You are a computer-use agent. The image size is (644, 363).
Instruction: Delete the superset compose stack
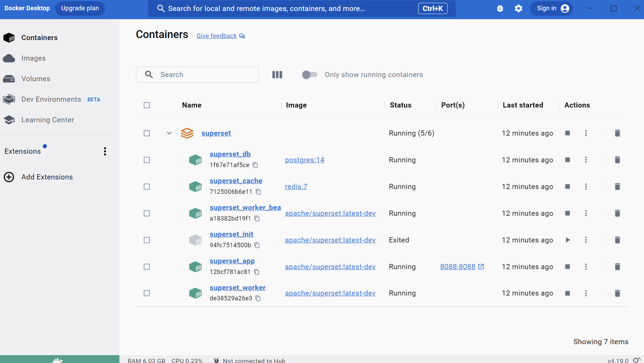[617, 133]
